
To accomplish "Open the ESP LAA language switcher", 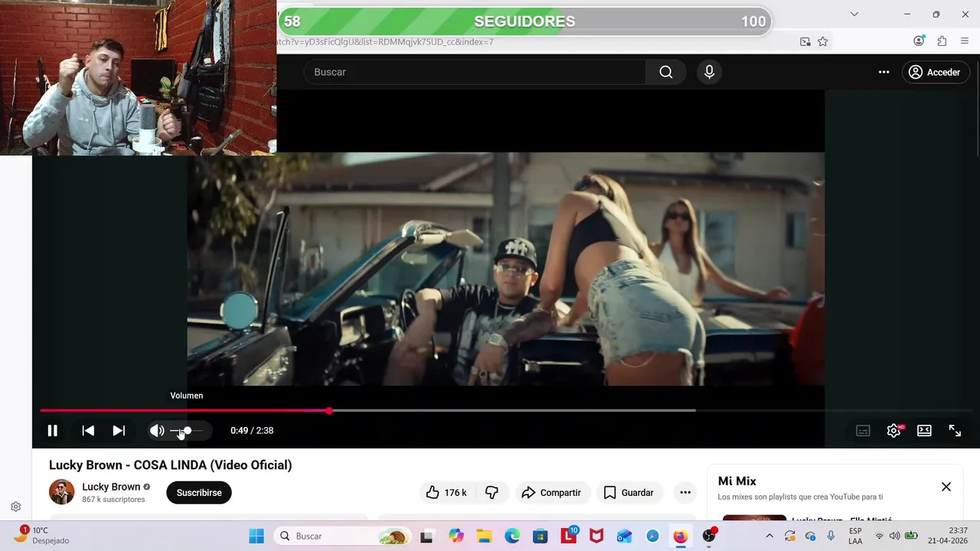I will tap(855, 536).
